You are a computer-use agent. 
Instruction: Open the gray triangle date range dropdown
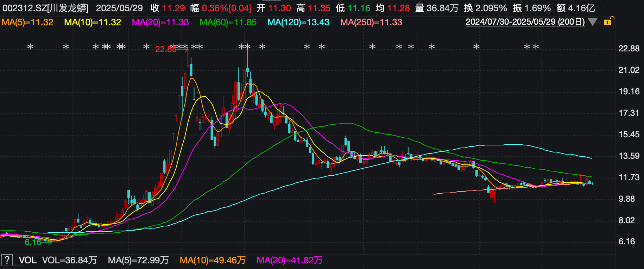point(593,22)
